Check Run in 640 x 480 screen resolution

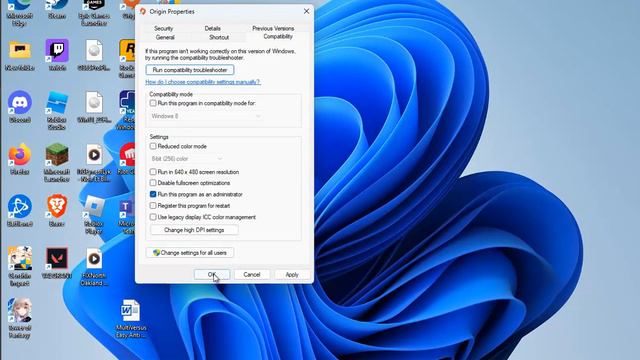tap(153, 172)
